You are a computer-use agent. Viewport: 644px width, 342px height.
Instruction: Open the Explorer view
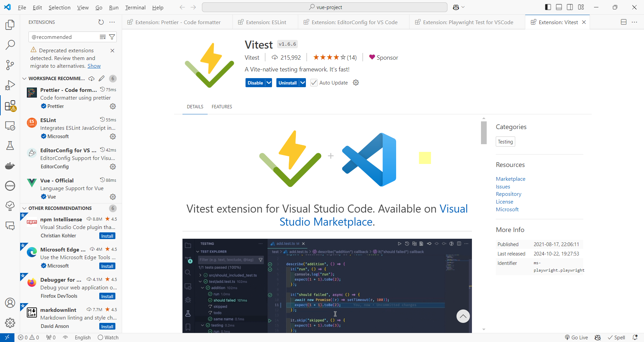tap(10, 24)
